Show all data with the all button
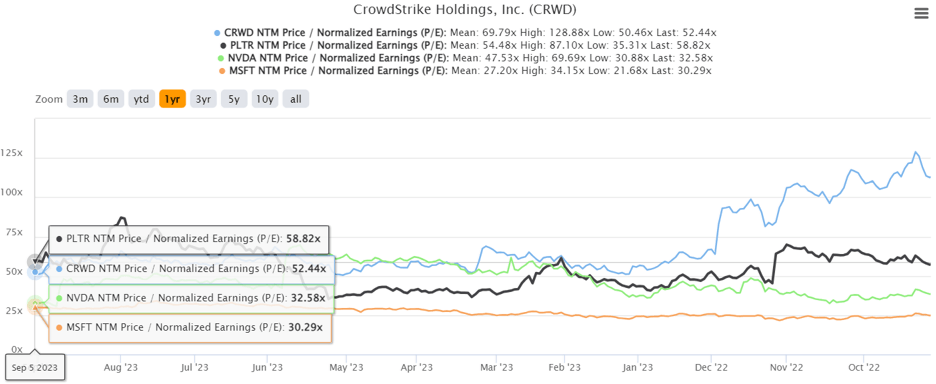The width and height of the screenshot is (936, 384). click(296, 99)
